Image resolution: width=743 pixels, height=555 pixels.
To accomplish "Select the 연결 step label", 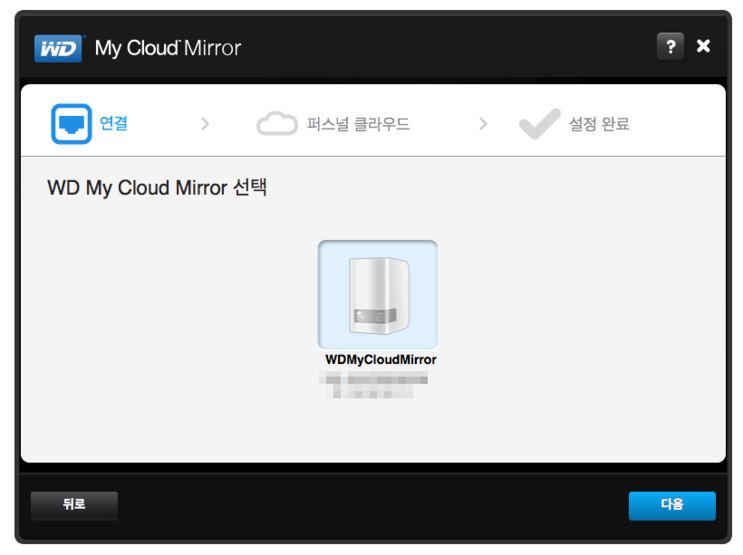I will pos(114,123).
